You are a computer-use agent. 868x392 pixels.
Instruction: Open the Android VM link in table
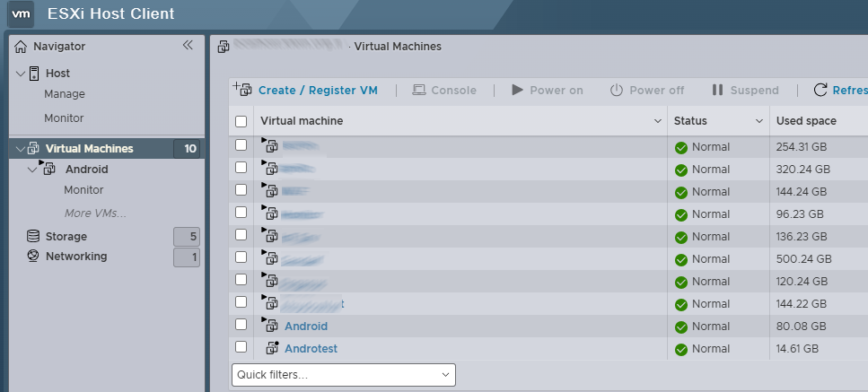306,327
